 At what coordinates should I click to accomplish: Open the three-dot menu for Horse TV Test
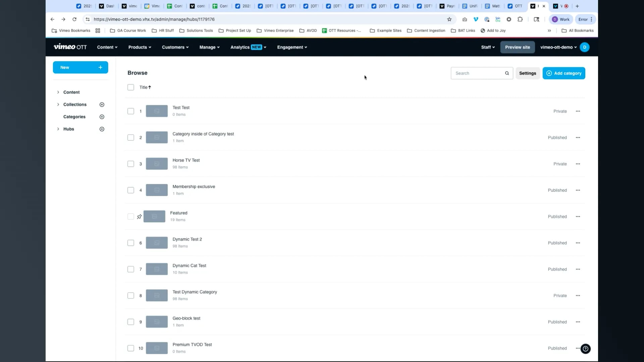[x=578, y=164]
